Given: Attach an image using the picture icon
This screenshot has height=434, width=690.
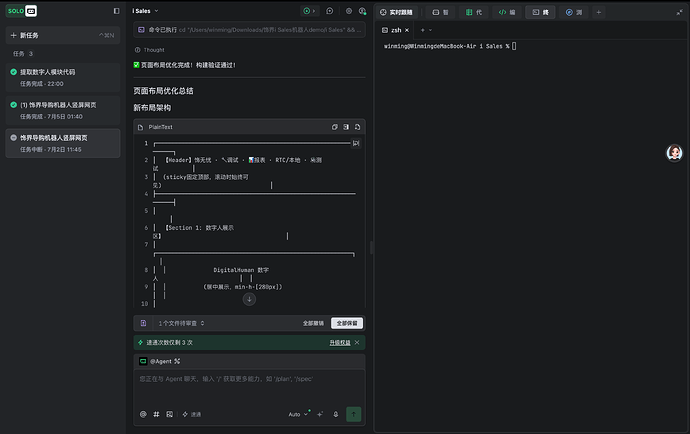Looking at the screenshot, I should (169, 414).
